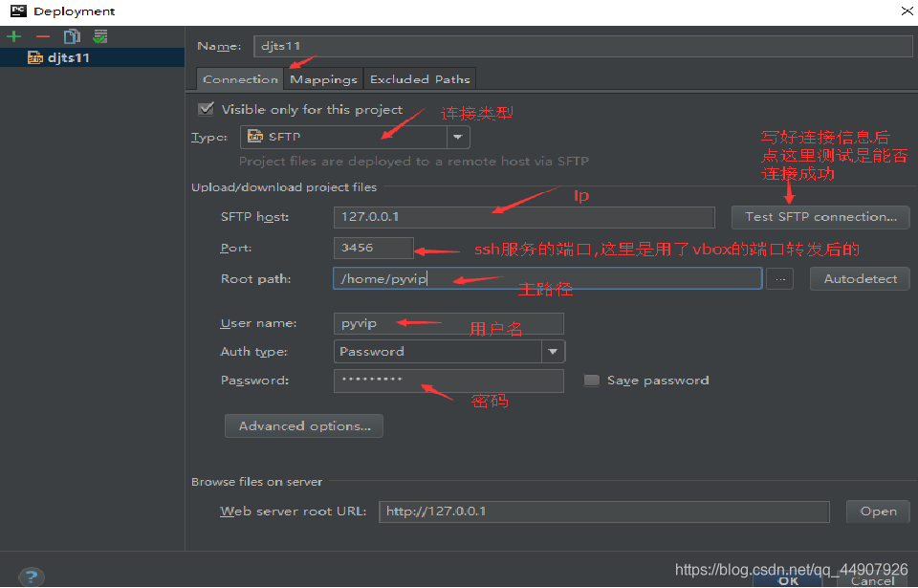918x588 pixels.
Task: Switch to the Mappings tab
Action: pyautogui.click(x=323, y=79)
